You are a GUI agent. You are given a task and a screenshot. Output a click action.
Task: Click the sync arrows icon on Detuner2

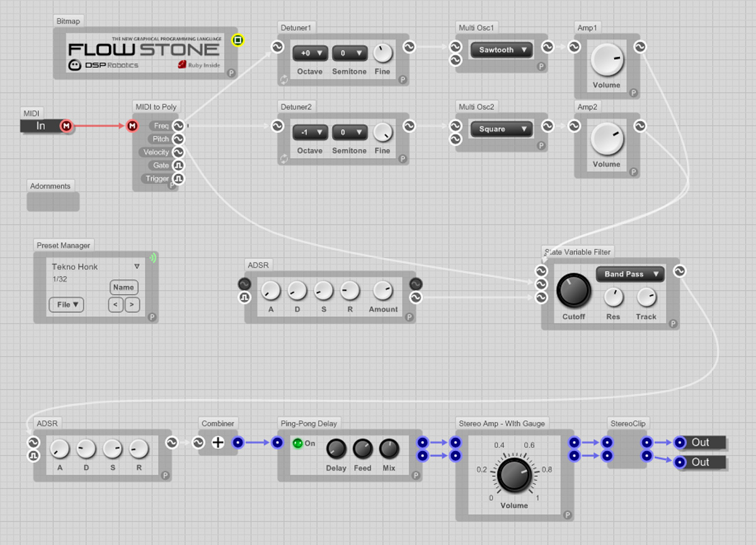point(285,159)
